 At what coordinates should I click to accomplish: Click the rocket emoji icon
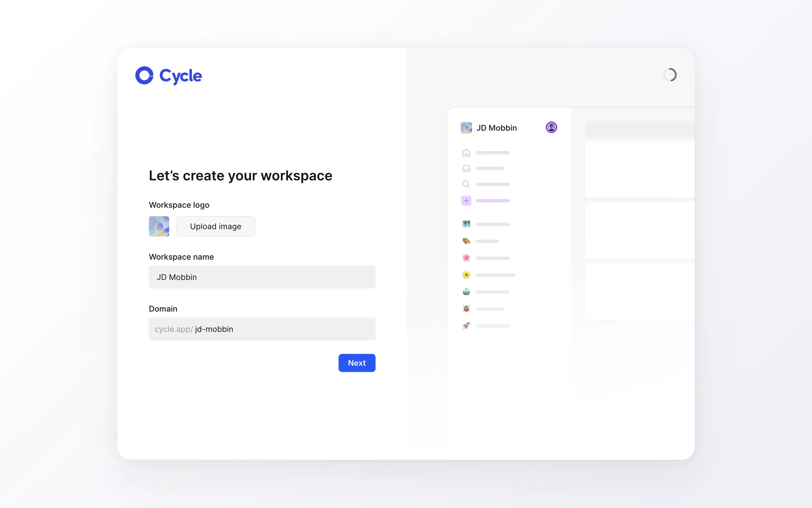[466, 326]
